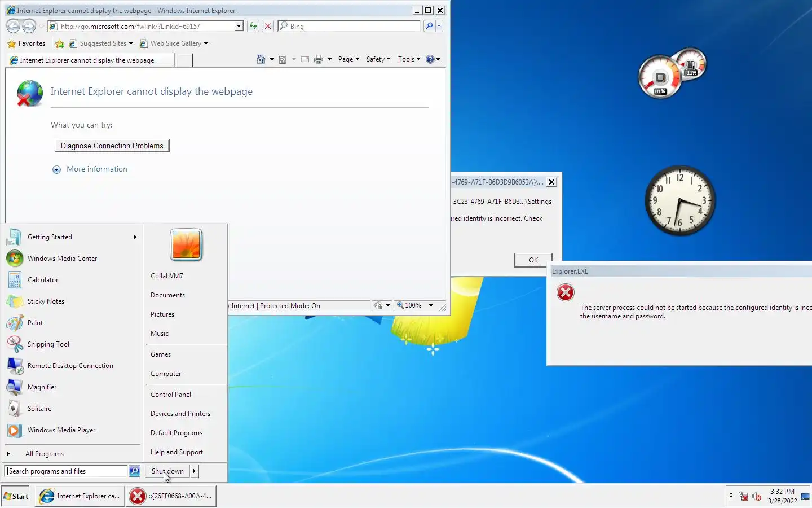Open search provider dropdown arrow
Viewport: 812px width, 508px height.
pos(439,26)
